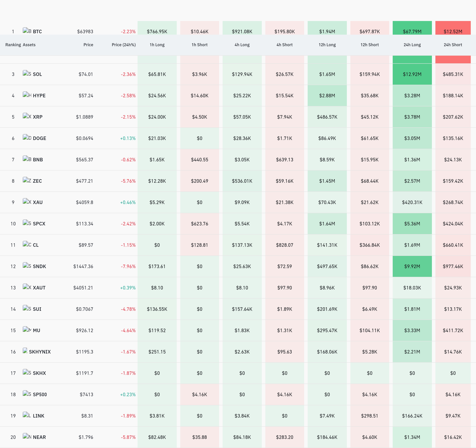
Task: Sort by the 12h Long column header
Action: (x=327, y=45)
